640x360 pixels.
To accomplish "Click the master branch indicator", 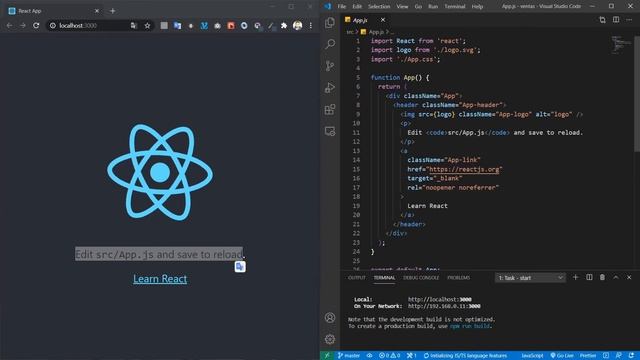I will click(x=349, y=356).
